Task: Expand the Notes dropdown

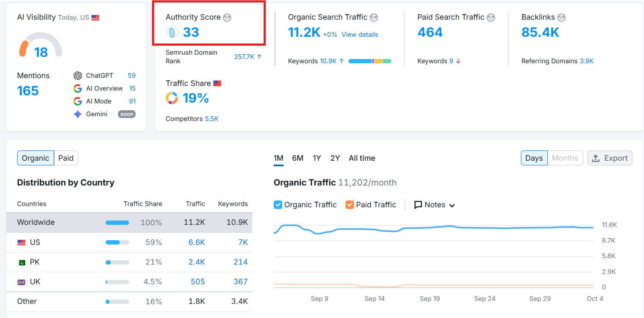Action: (434, 205)
